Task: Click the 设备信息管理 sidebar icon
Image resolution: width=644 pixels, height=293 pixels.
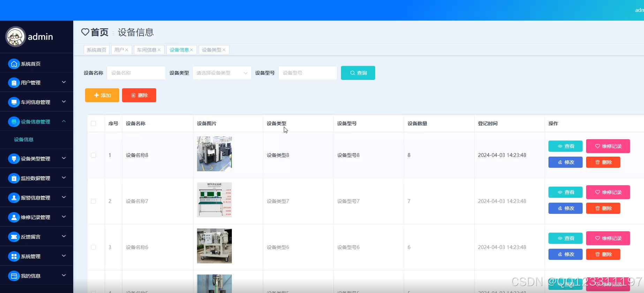Action: coord(14,122)
